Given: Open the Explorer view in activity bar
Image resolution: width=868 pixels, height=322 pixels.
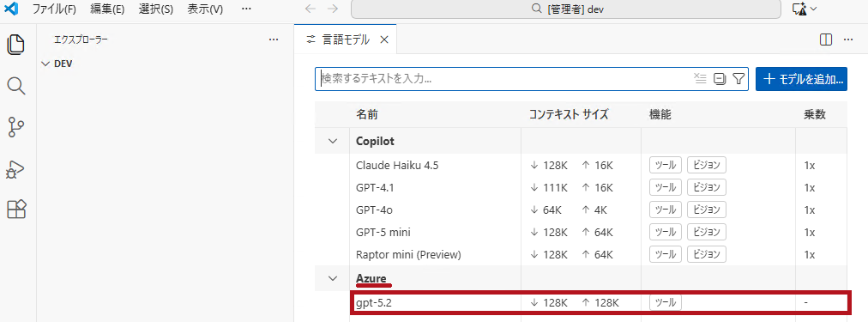Looking at the screenshot, I should [16, 45].
